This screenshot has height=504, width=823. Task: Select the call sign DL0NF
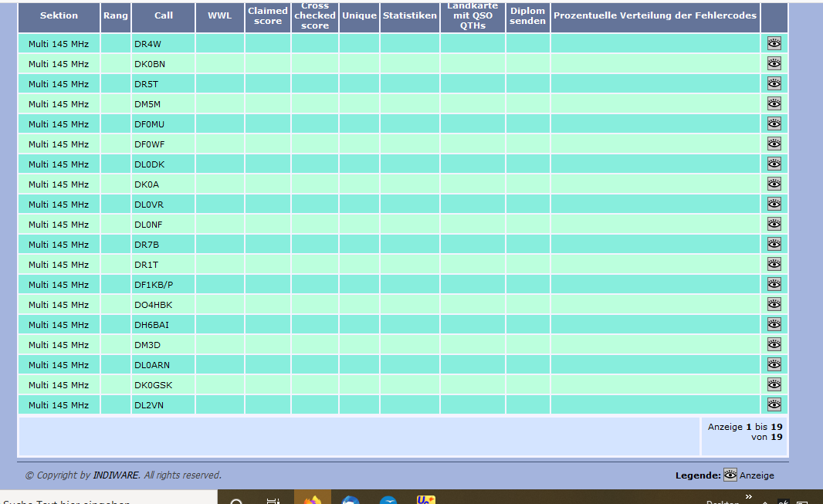148,225
